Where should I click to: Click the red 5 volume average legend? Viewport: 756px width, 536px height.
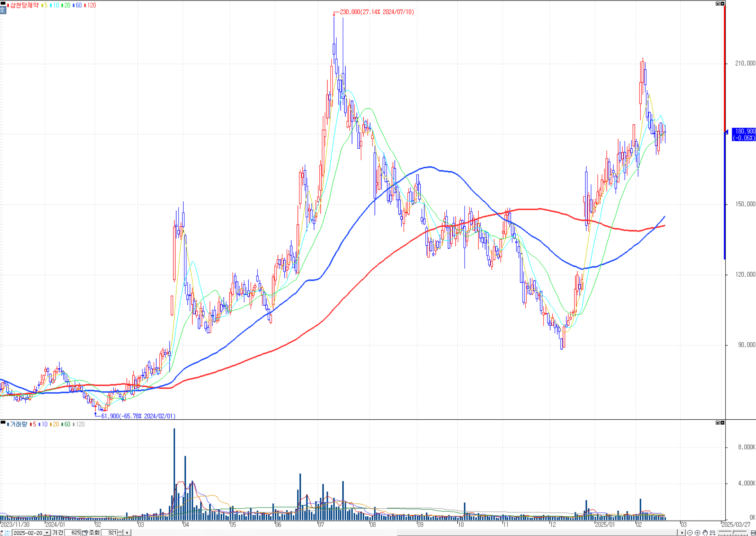tap(33, 424)
